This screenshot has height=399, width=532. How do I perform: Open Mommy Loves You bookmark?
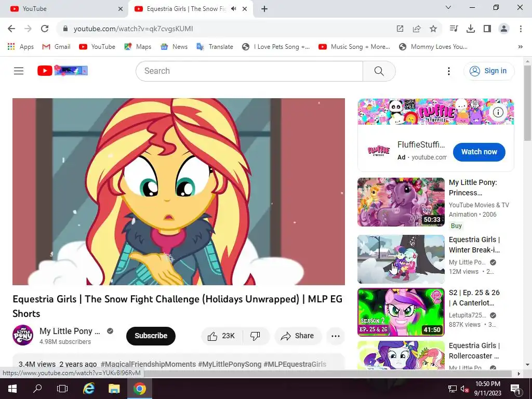[x=433, y=47]
